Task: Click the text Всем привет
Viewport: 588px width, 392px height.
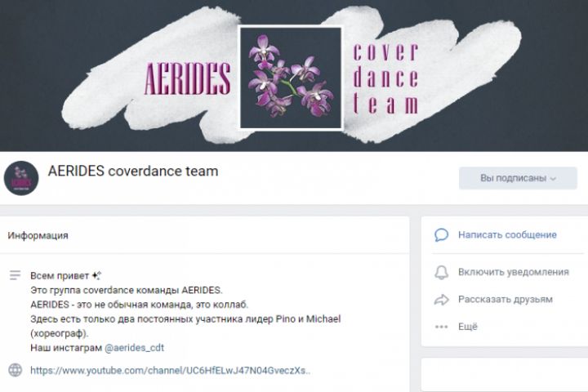Action: click(x=60, y=276)
